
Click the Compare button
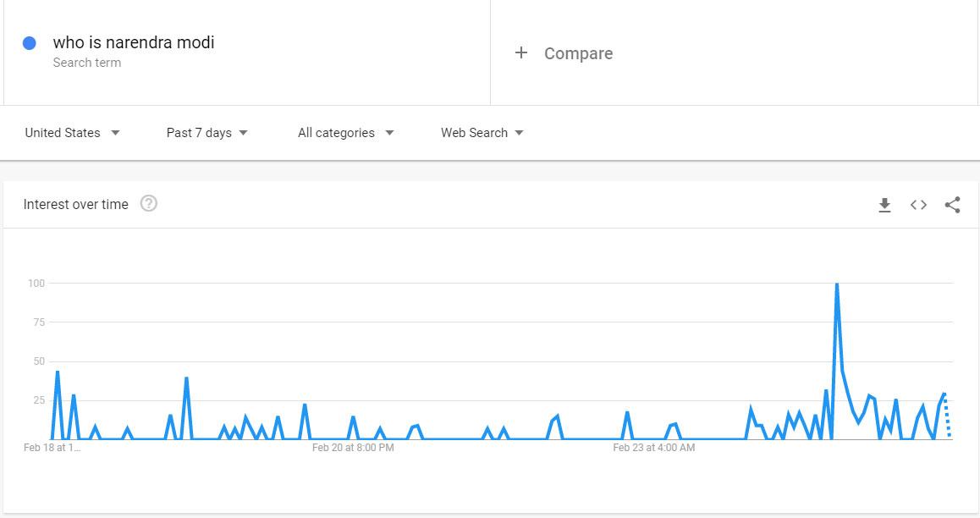click(564, 53)
